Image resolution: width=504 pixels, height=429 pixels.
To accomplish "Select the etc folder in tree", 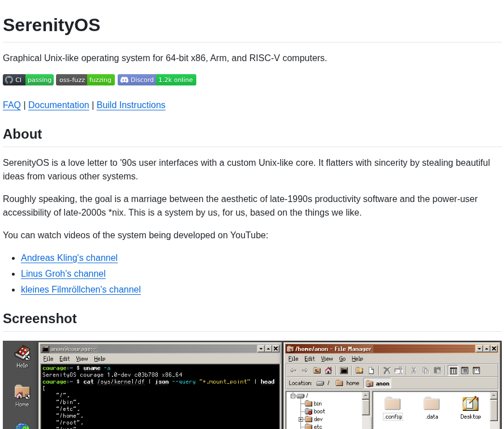I will pyautogui.click(x=313, y=427).
